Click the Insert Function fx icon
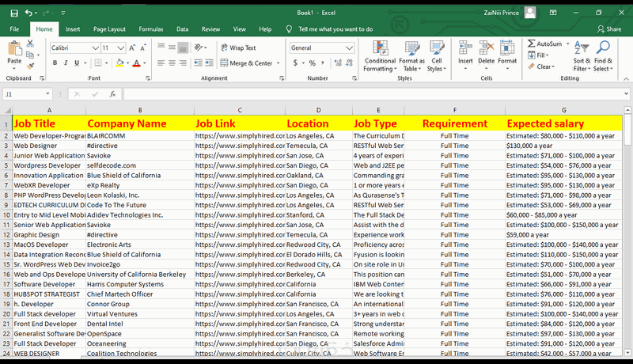 112,93
